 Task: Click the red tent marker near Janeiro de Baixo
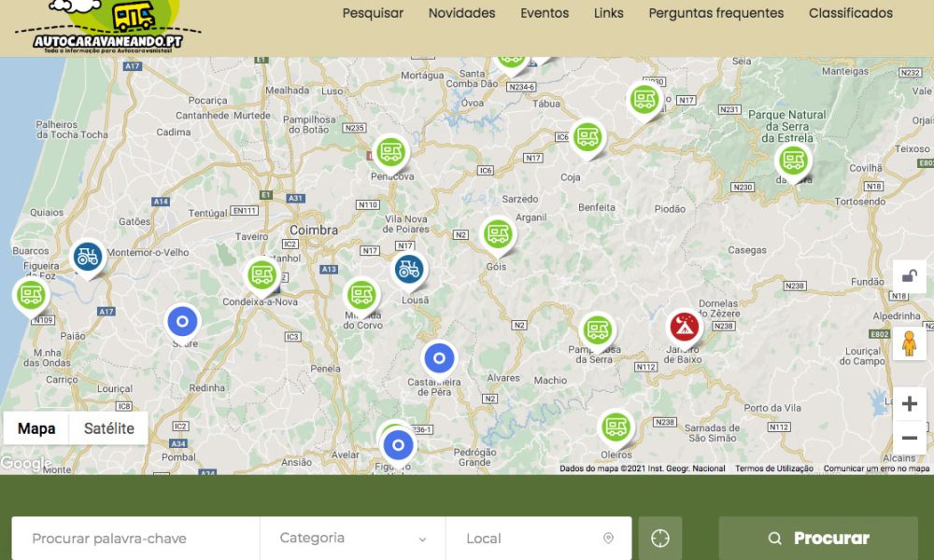[685, 327]
